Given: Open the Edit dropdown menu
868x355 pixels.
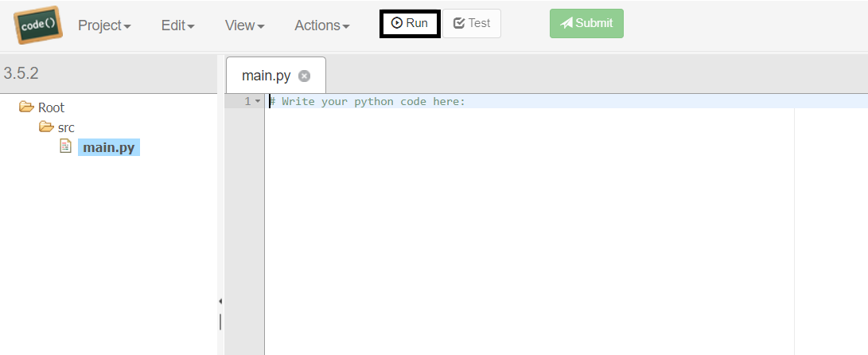Looking at the screenshot, I should click(177, 25).
